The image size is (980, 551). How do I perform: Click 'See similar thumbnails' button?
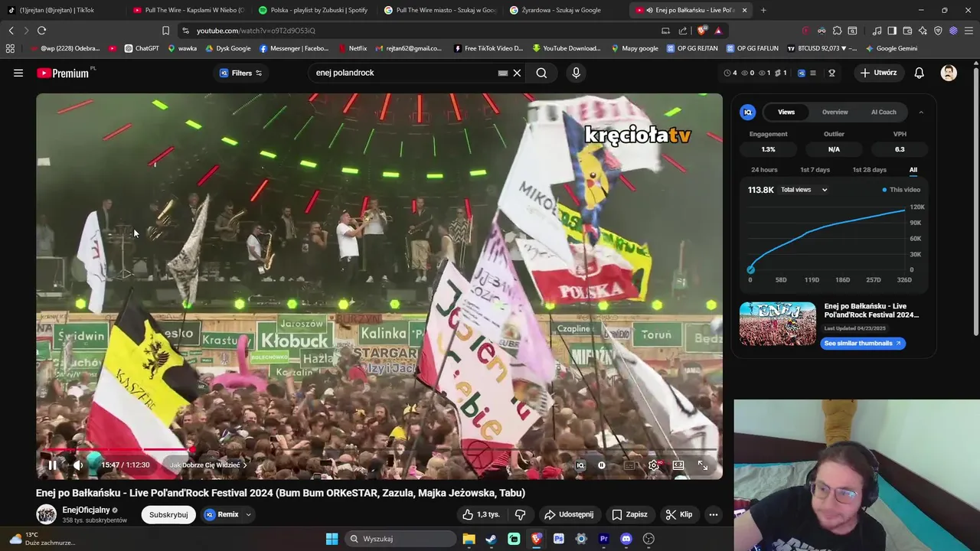pos(863,343)
